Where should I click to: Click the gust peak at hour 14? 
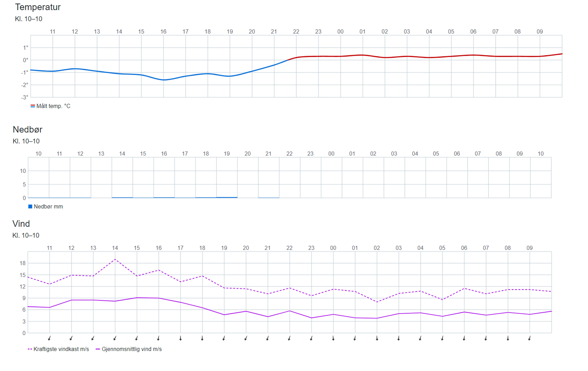pos(115,259)
